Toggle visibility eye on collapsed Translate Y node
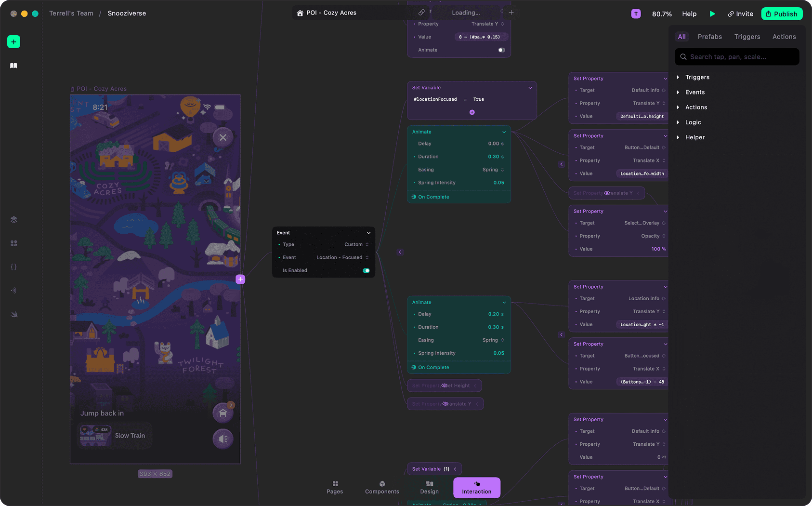812x506 pixels. (x=606, y=193)
